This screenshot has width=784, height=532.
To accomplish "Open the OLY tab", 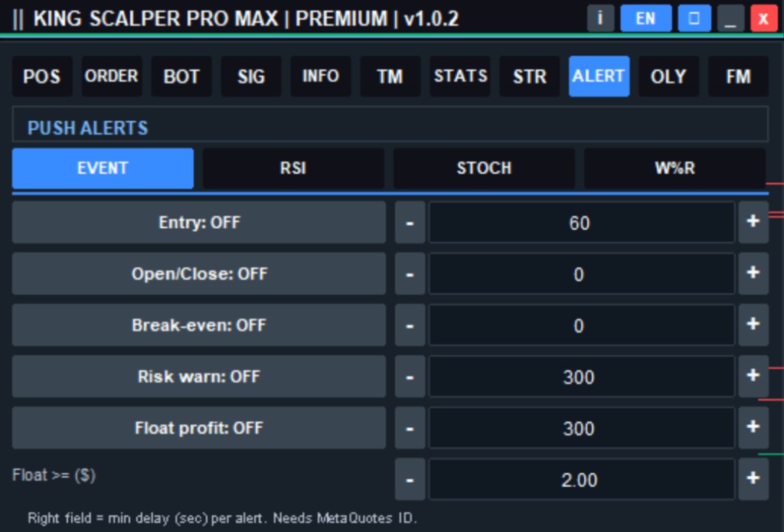I will (x=668, y=77).
